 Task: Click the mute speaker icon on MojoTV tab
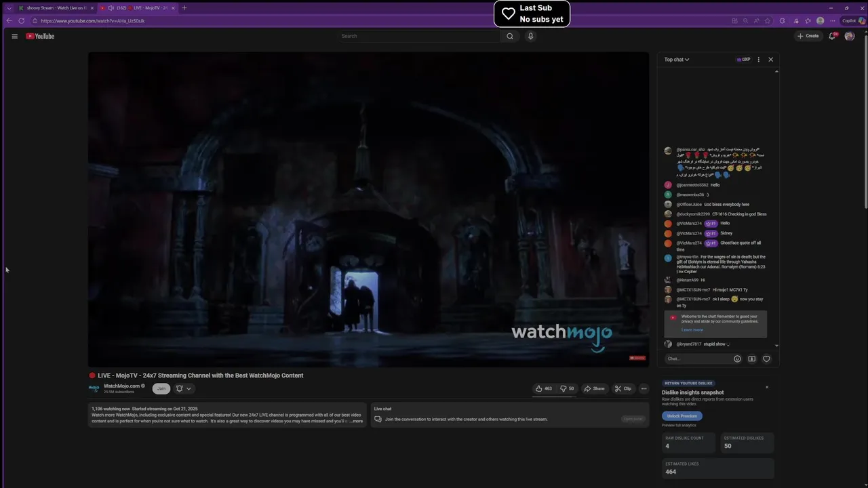click(111, 8)
